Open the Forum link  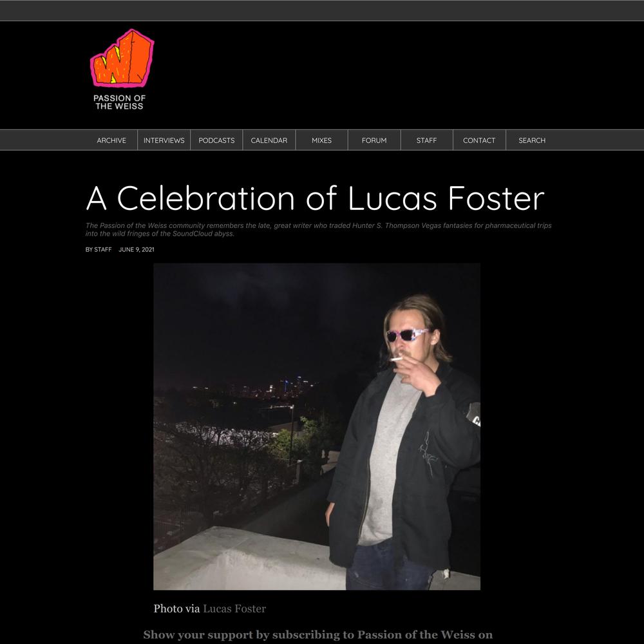[374, 140]
